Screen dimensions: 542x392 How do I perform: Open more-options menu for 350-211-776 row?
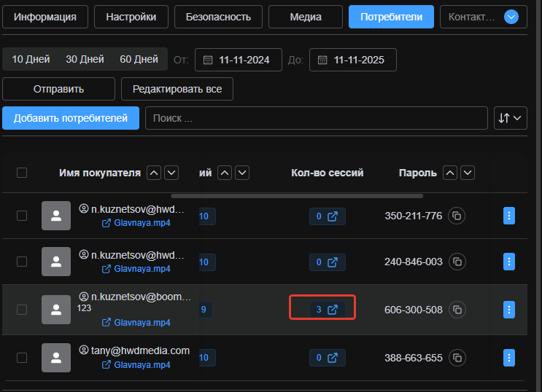509,216
